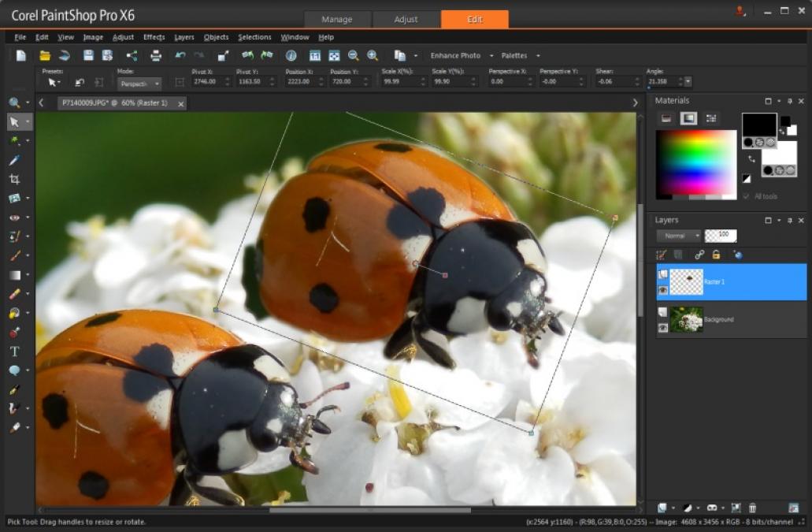Open the Selections menu

[x=254, y=37]
